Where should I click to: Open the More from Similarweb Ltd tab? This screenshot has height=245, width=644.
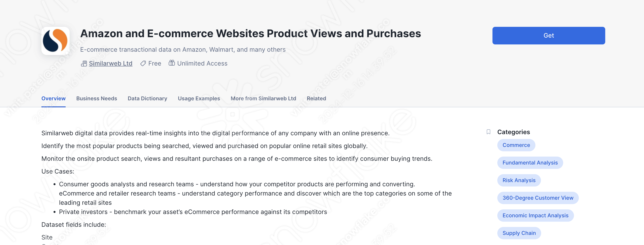click(x=263, y=98)
